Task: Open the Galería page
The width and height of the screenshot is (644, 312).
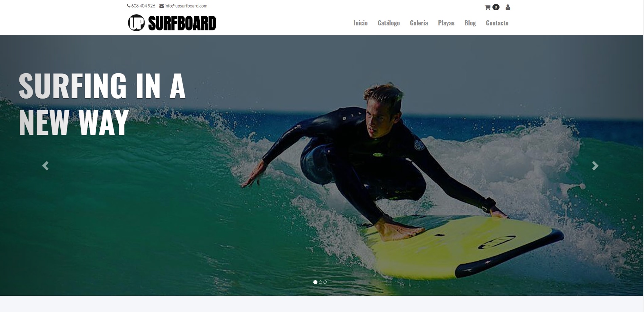Action: coord(419,23)
